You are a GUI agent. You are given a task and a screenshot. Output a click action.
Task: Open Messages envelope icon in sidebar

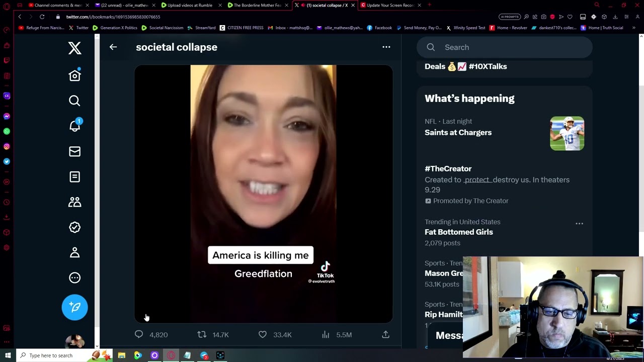(x=74, y=151)
